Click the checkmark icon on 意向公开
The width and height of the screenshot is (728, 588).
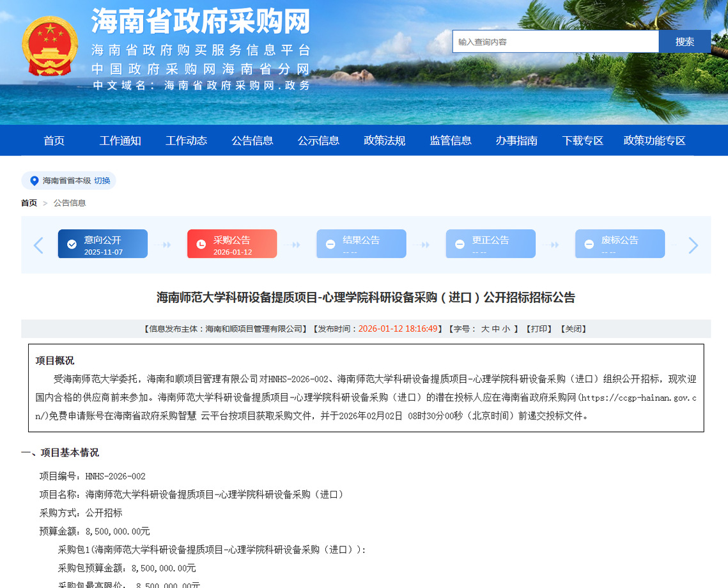tap(72, 244)
